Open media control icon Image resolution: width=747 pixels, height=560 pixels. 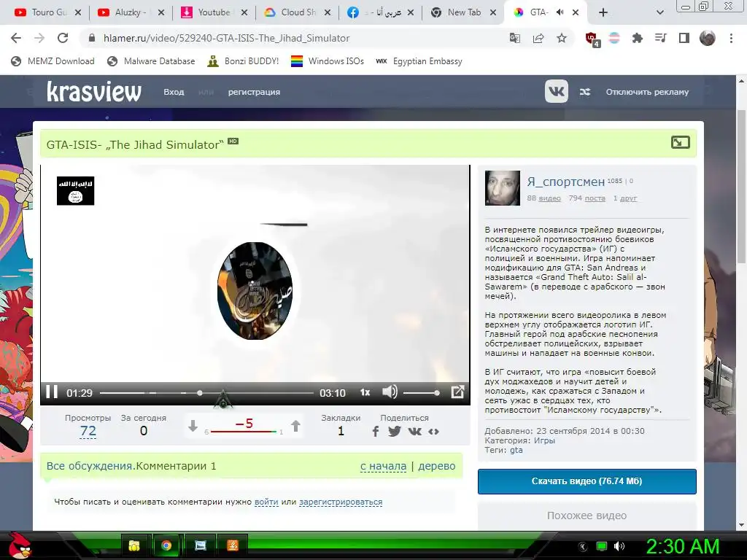(x=660, y=38)
